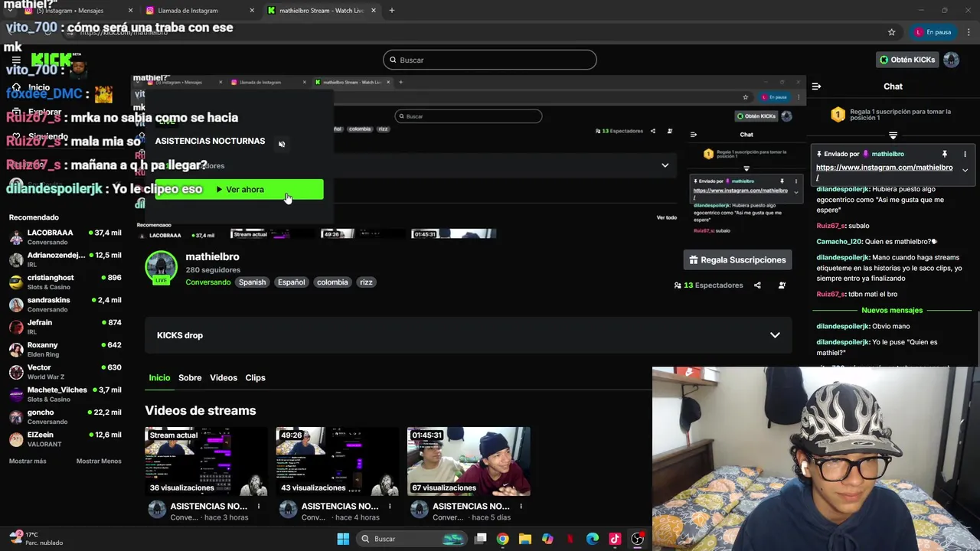Open the 49:26 video thumbnail
This screenshot has height=551, width=980.
pos(338,461)
